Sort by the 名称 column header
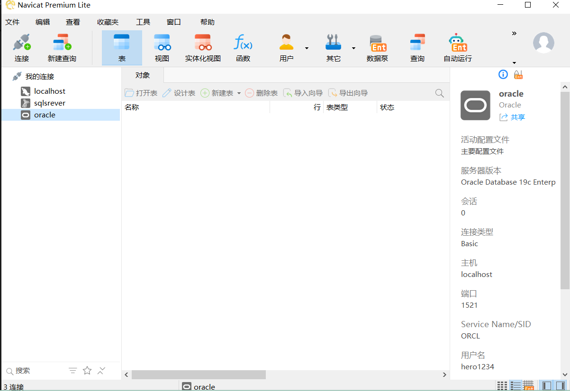The image size is (570, 392). click(x=196, y=107)
